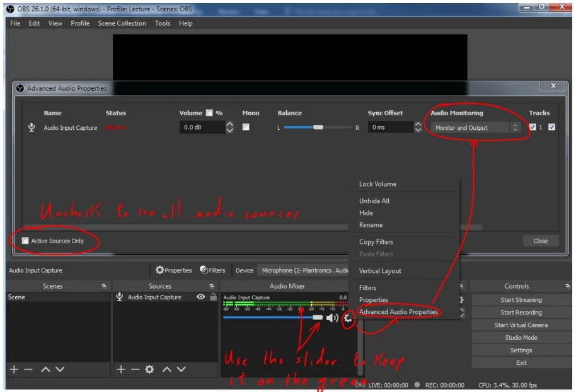This screenshot has height=392, width=576.
Task: Enable the Mono checkbox
Action: (246, 127)
